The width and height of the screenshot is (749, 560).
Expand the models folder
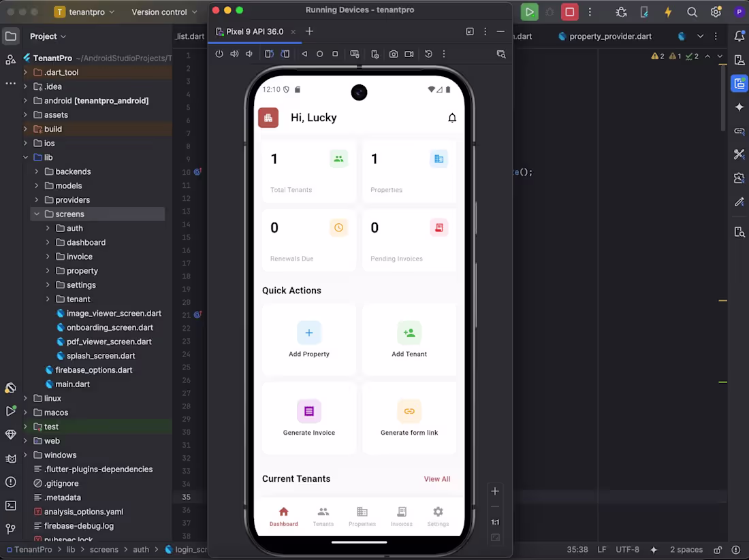tap(36, 186)
